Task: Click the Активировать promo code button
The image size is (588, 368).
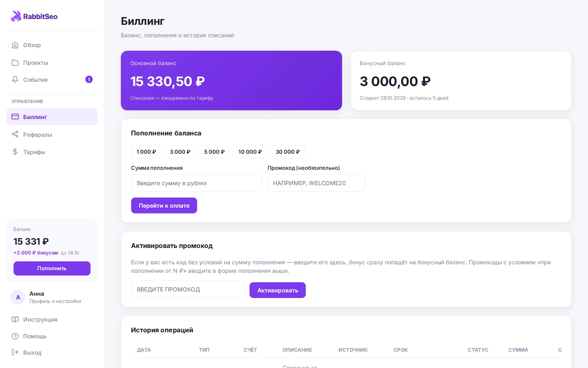Action: 278,290
